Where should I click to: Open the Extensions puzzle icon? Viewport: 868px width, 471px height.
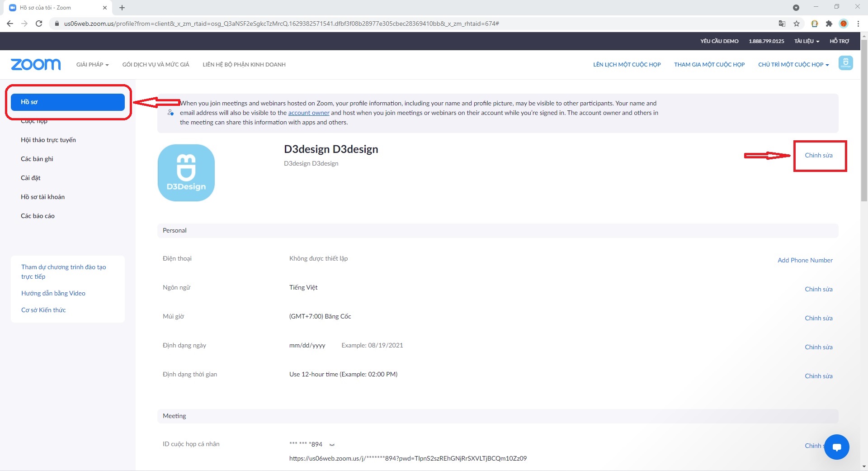829,24
